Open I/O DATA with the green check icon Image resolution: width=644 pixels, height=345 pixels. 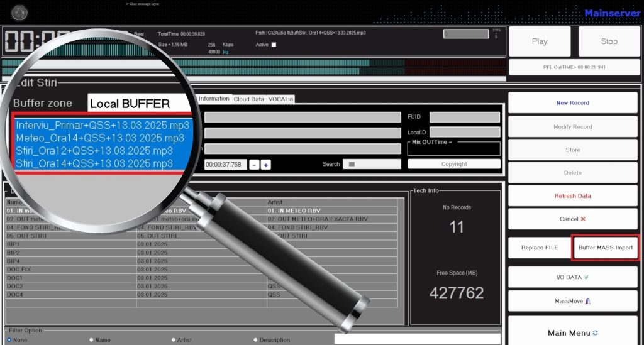572,277
